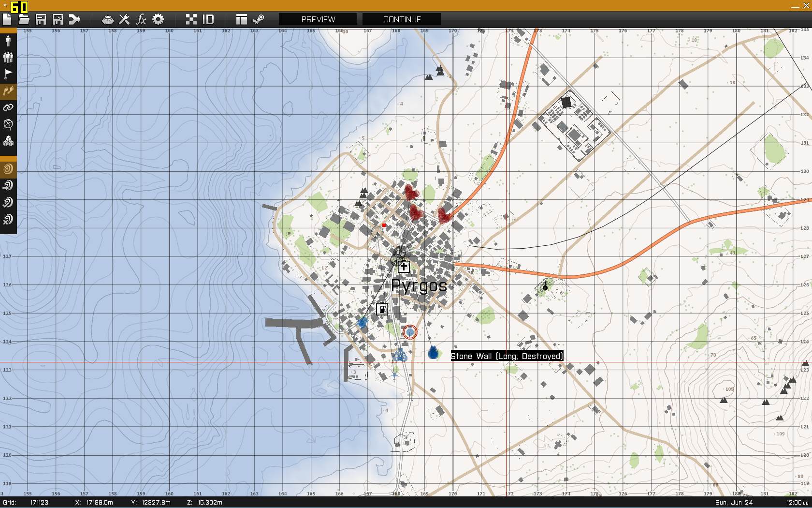
Task: Close the editor window
Action: (806, 6)
